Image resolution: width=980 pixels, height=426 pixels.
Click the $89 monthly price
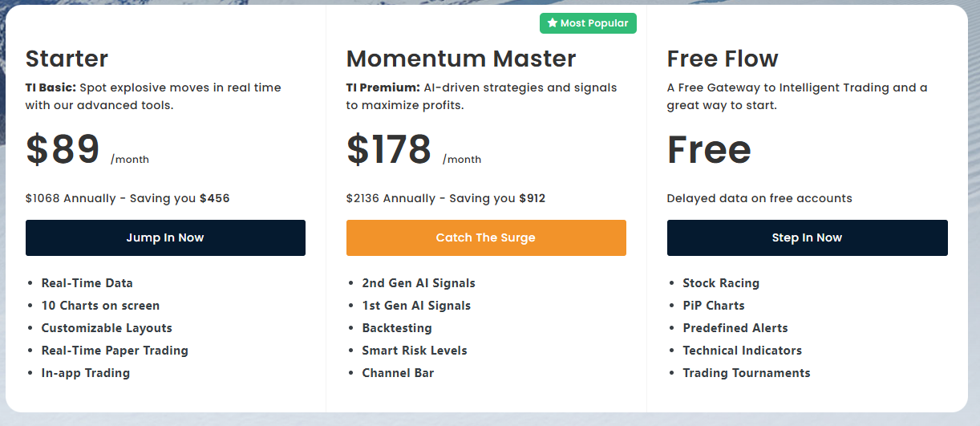tap(63, 149)
